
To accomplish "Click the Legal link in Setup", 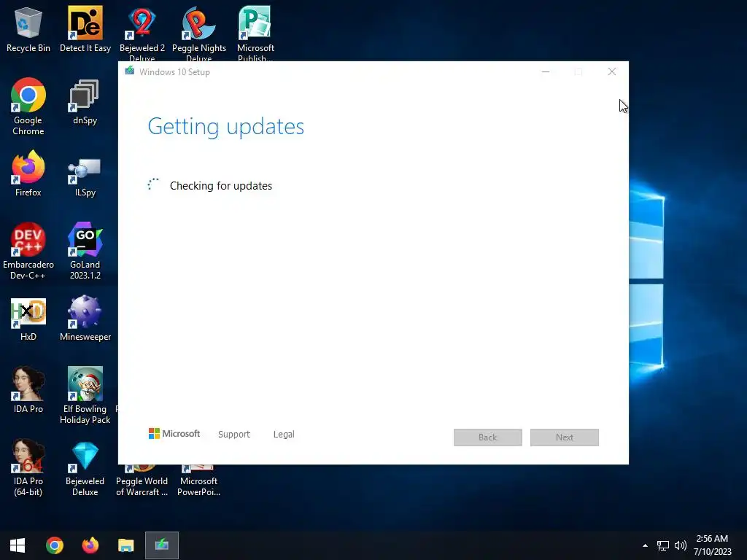I will coord(284,435).
